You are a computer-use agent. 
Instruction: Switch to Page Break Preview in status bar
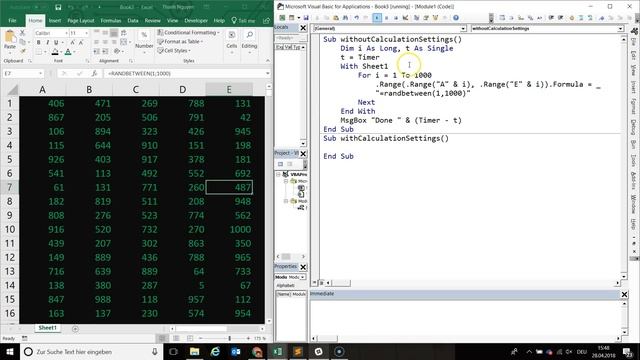tap(190, 338)
